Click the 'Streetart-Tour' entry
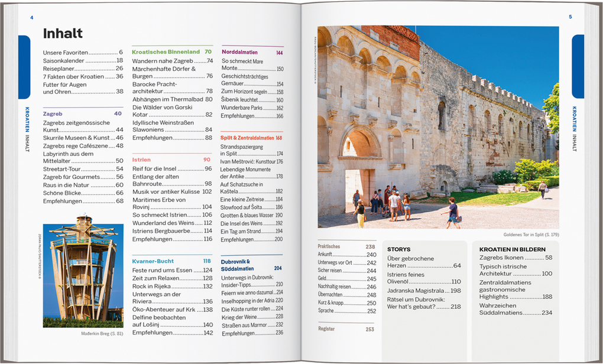The width and height of the screenshot is (603, 364). click(83, 169)
